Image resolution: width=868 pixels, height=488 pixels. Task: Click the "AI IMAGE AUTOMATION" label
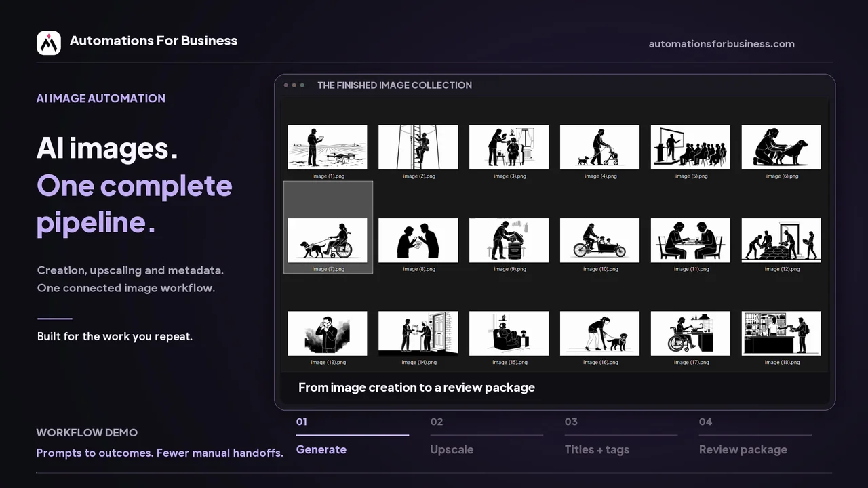coord(101,98)
